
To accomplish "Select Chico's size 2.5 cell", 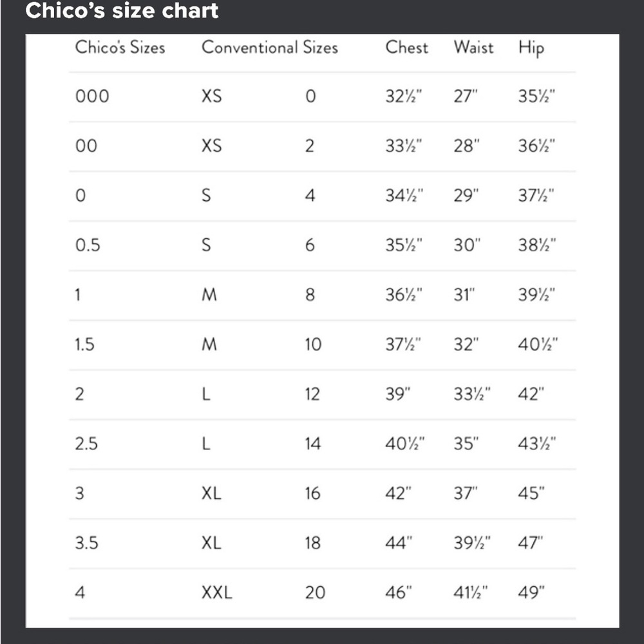I will [x=86, y=444].
